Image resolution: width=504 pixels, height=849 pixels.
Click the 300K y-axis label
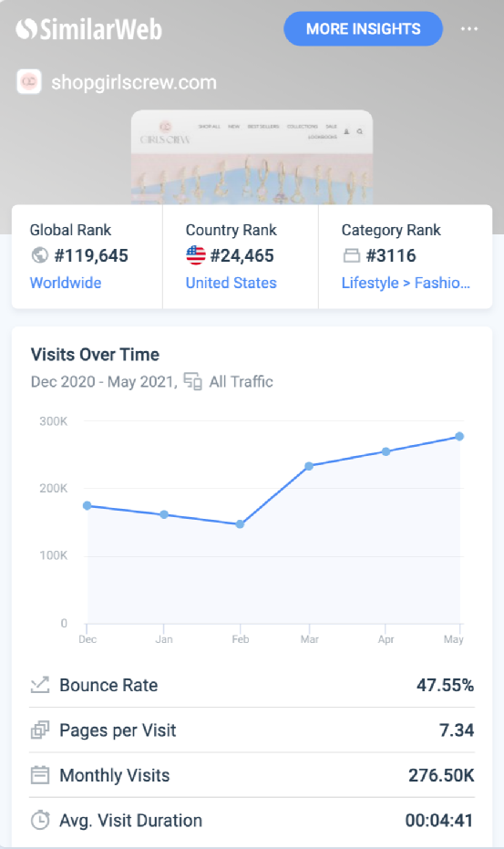coord(54,420)
